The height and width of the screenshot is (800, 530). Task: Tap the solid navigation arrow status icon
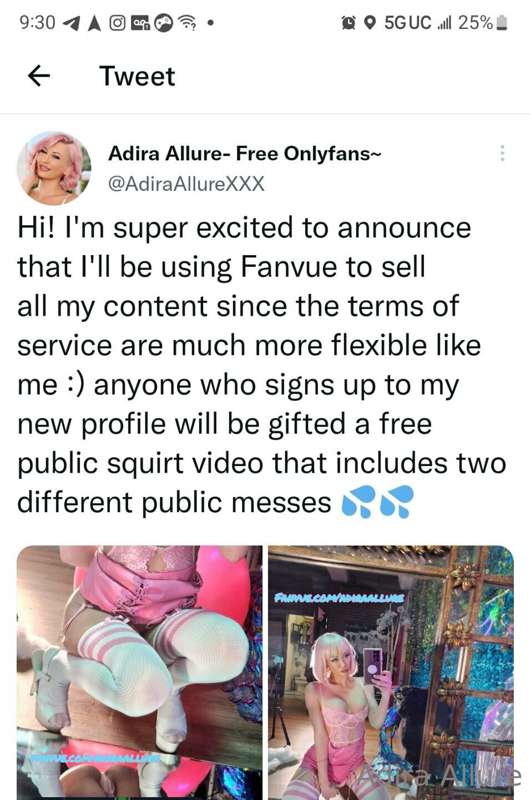coord(94,23)
